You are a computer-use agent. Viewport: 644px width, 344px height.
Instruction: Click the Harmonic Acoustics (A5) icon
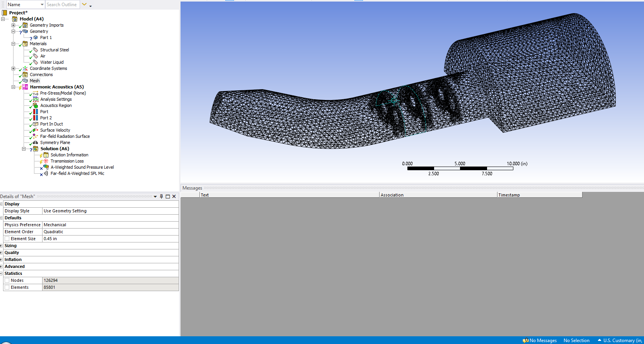[x=25, y=87]
